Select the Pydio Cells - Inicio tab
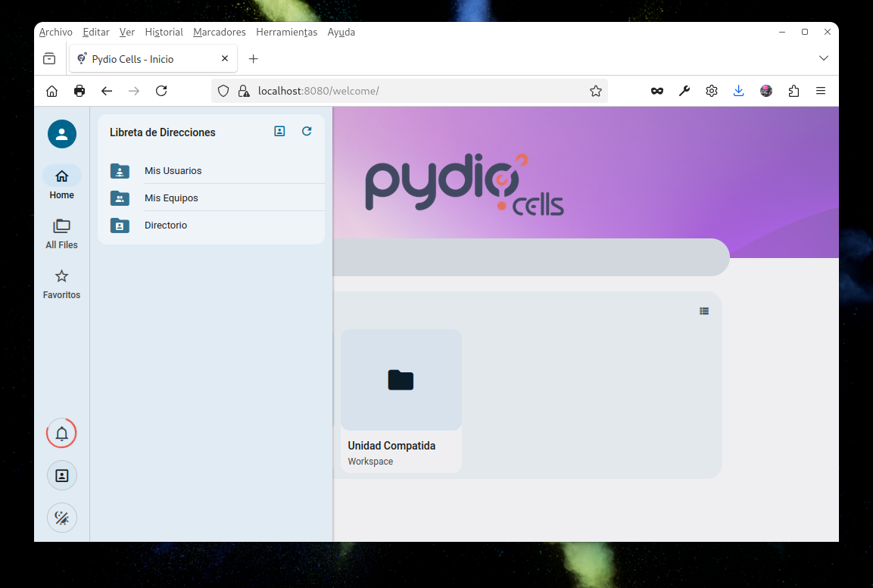 click(153, 59)
